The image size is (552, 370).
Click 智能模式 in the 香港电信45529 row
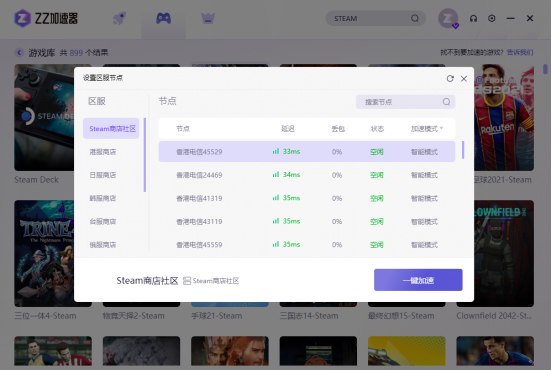[x=424, y=152]
